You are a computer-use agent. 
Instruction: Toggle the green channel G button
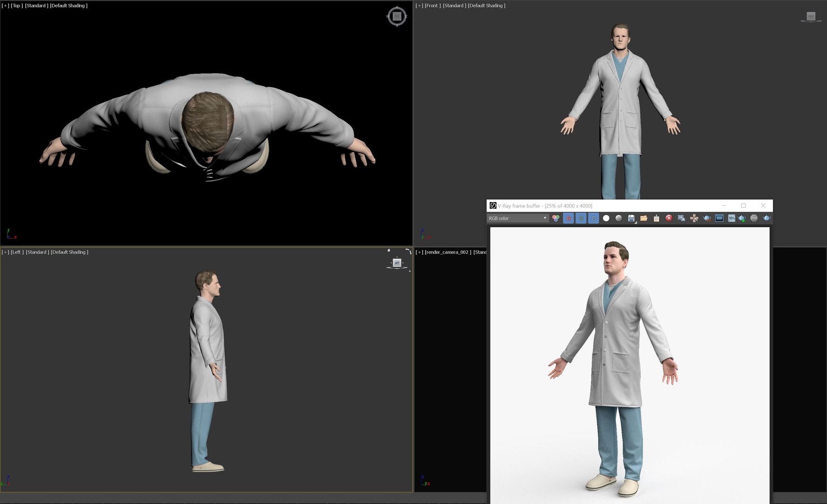coord(581,218)
